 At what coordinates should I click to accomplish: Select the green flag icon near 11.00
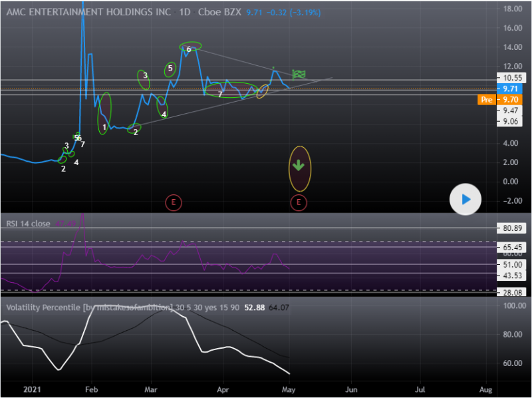pyautogui.click(x=299, y=74)
